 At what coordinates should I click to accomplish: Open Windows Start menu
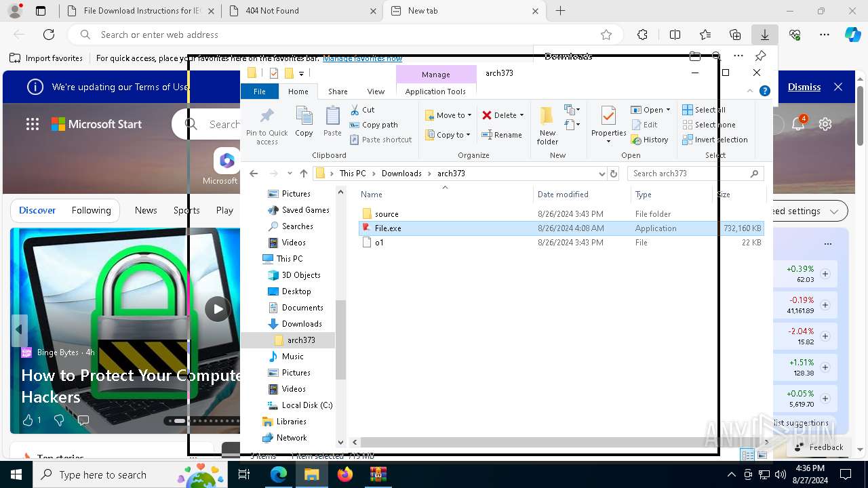point(16,474)
